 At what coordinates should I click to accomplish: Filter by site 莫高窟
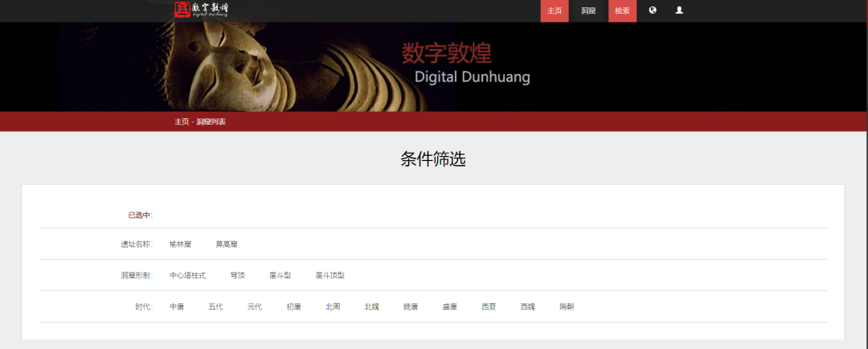(x=227, y=244)
